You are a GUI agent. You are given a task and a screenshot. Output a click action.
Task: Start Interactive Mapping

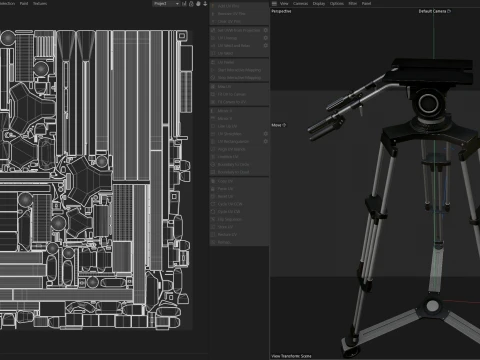pyautogui.click(x=239, y=70)
